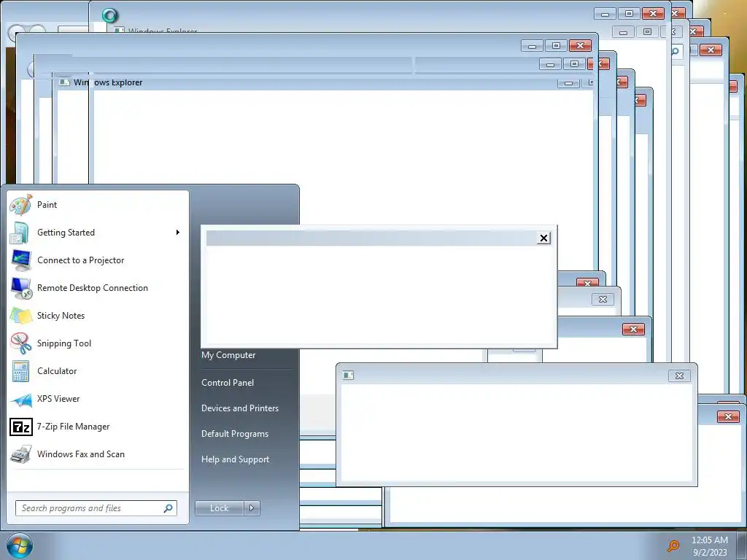747x560 pixels.
Task: Click the Windows Explorer window title text
Action: (x=108, y=82)
